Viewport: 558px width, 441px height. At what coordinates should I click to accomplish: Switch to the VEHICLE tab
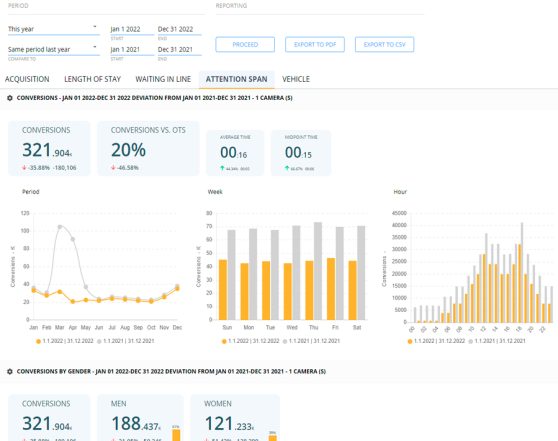tap(296, 79)
